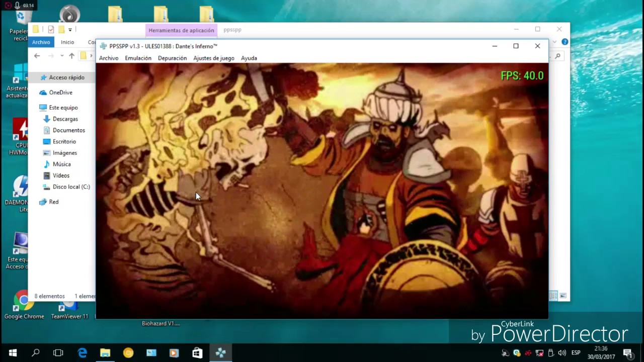This screenshot has height=362, width=644.
Task: Open the recent locations dropdown in Explorer
Action: [x=61, y=56]
